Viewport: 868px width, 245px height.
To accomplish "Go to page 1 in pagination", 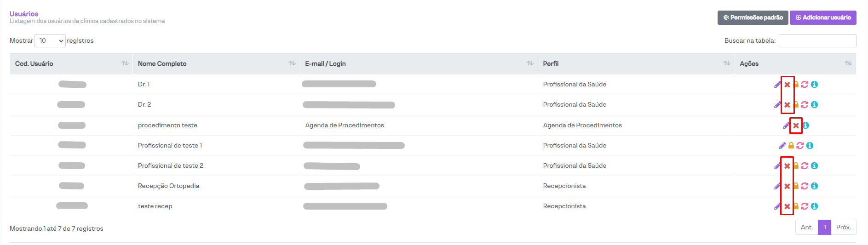I will (824, 228).
